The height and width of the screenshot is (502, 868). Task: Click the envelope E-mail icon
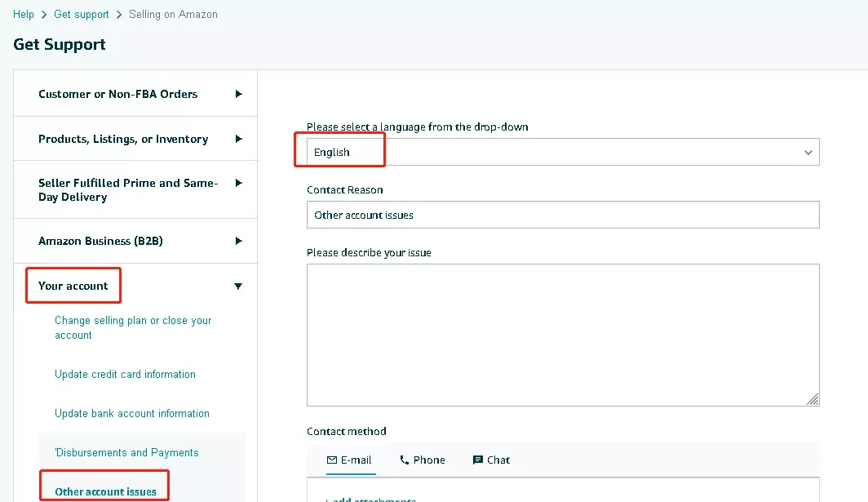(332, 460)
